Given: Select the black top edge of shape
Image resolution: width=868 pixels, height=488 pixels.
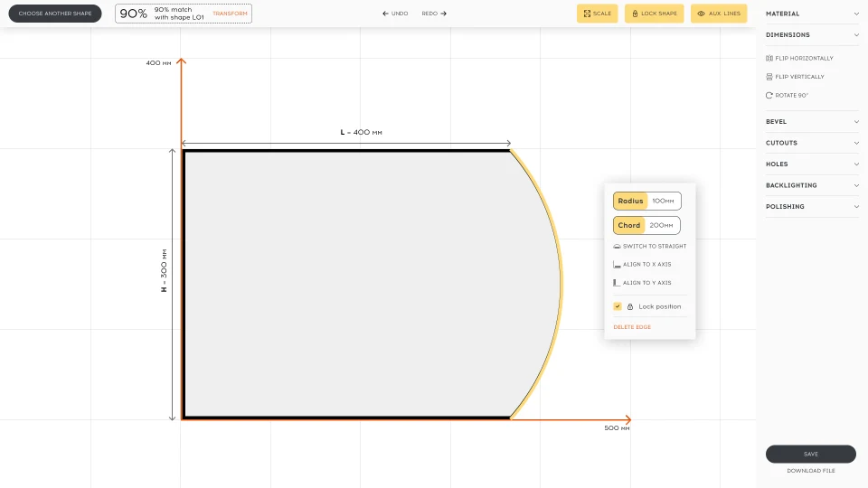Looking at the screenshot, I should (x=346, y=151).
